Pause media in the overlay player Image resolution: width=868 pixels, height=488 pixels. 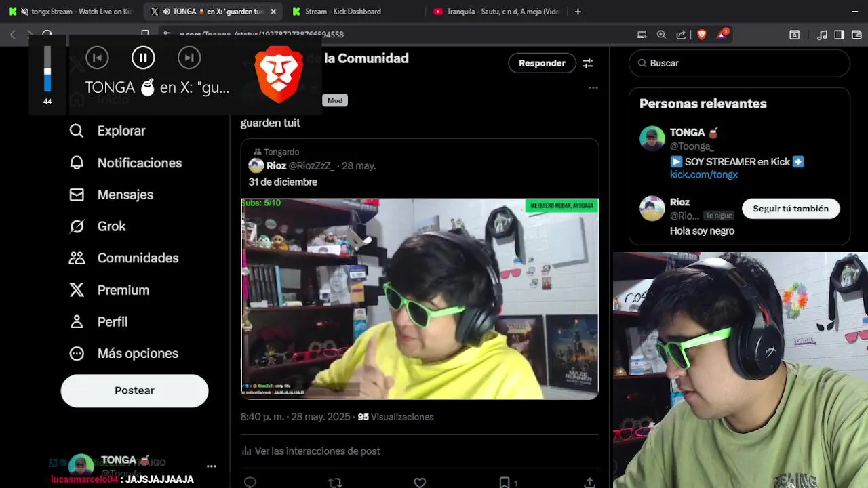[x=143, y=58]
